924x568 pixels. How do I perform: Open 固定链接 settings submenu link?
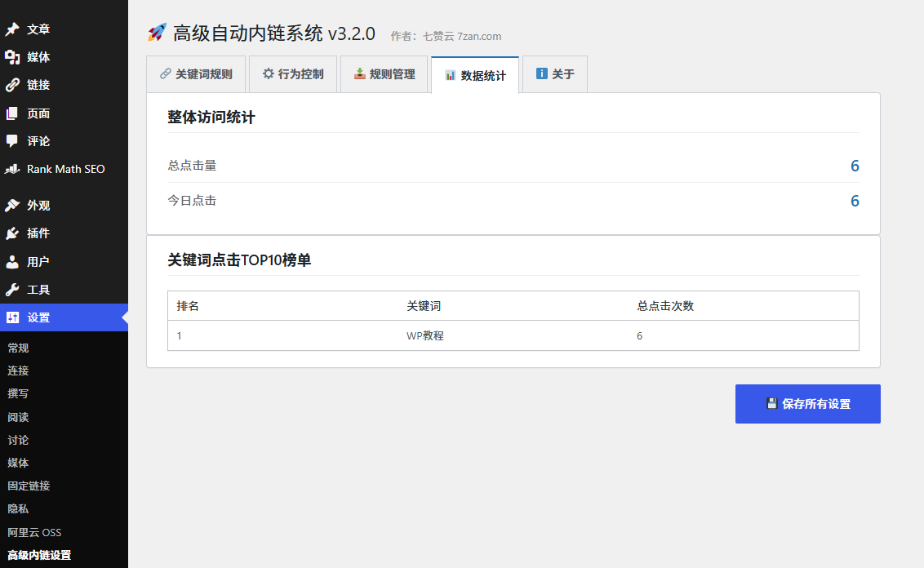29,486
